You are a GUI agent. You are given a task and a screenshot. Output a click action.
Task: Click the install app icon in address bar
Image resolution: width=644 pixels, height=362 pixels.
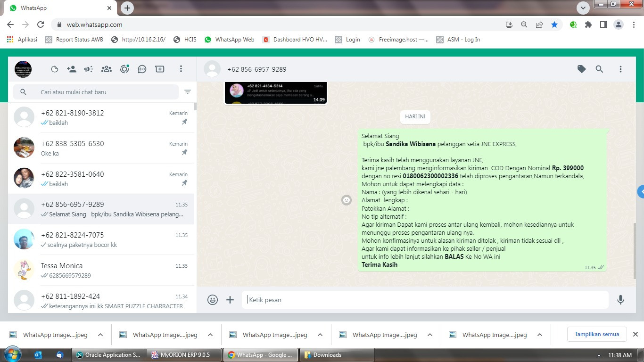point(509,25)
